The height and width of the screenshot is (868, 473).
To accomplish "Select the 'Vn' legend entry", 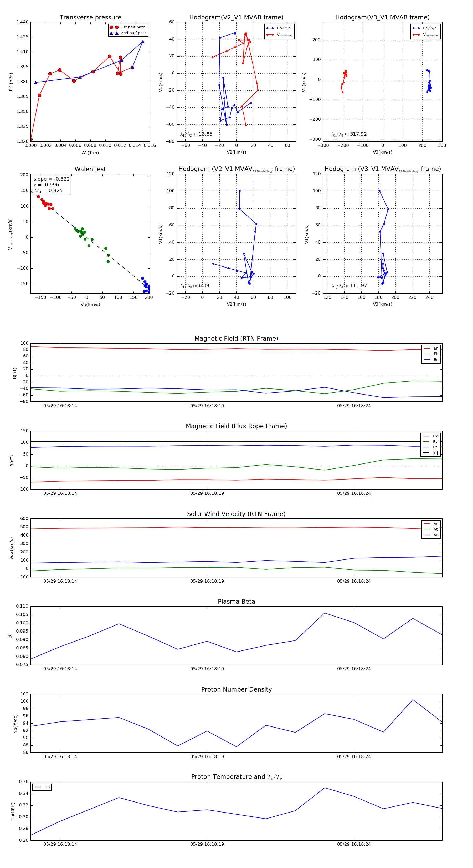I will click(x=431, y=535).
